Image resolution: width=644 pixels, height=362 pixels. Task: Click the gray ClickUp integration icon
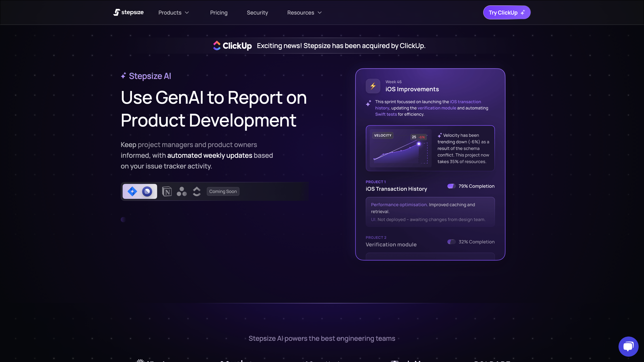click(x=197, y=191)
